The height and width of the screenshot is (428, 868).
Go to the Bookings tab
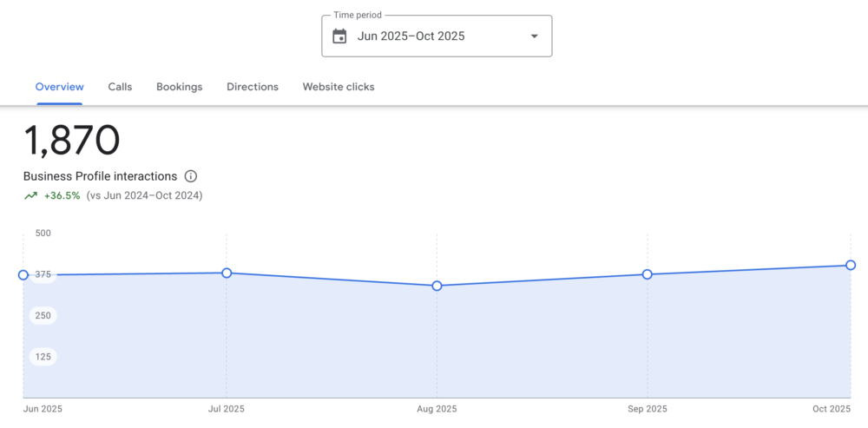coord(179,87)
